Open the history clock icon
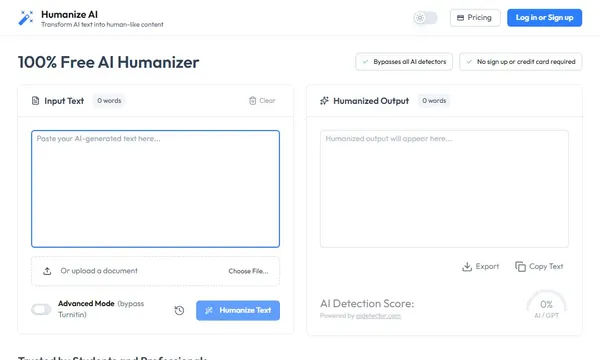Screen dimensions: 600x360 pos(179,310)
